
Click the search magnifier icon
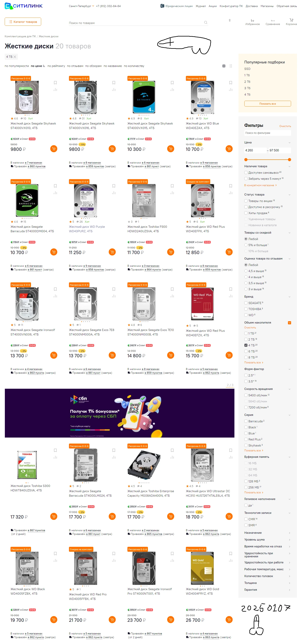click(206, 22)
